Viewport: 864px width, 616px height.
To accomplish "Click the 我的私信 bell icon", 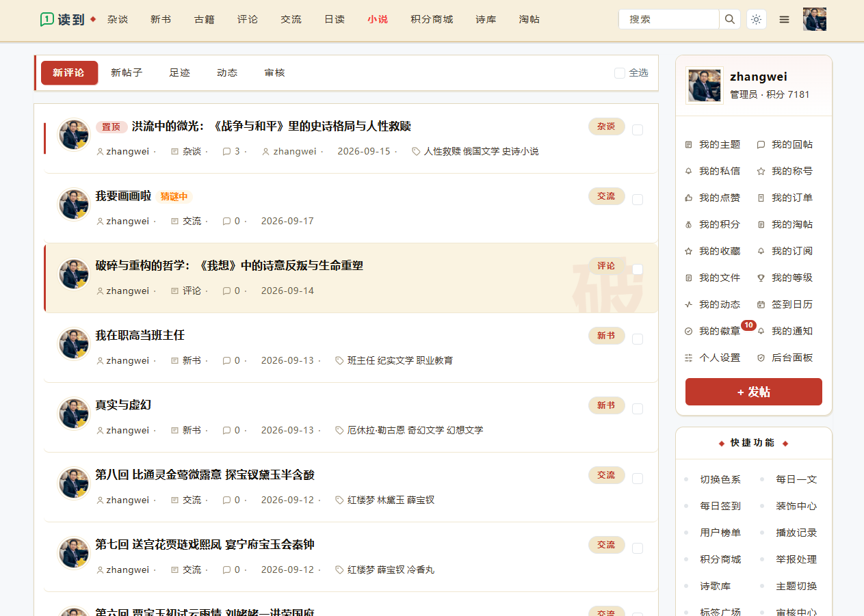I will tap(689, 171).
